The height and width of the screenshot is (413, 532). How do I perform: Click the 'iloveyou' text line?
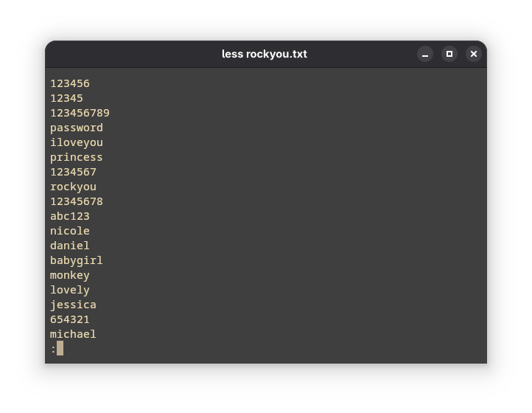coord(77,142)
